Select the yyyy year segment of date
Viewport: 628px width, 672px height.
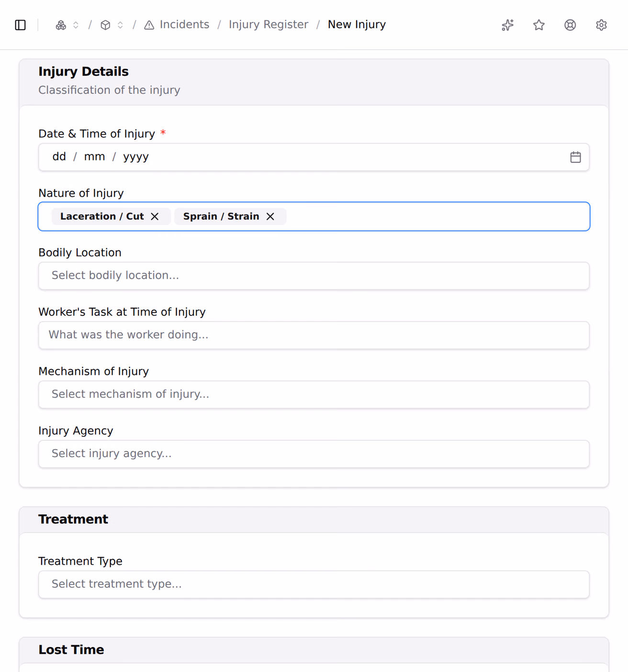(x=136, y=157)
